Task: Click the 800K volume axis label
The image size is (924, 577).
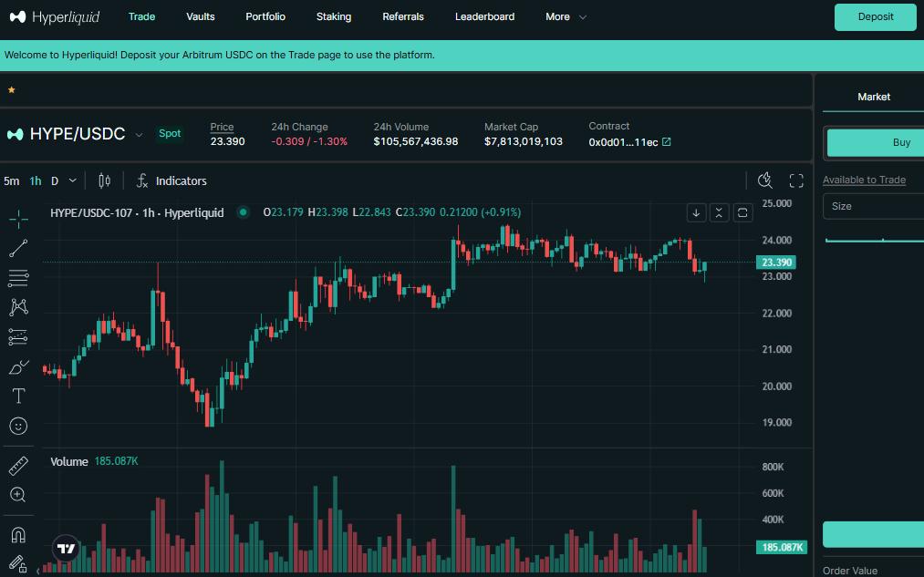Action: [773, 467]
